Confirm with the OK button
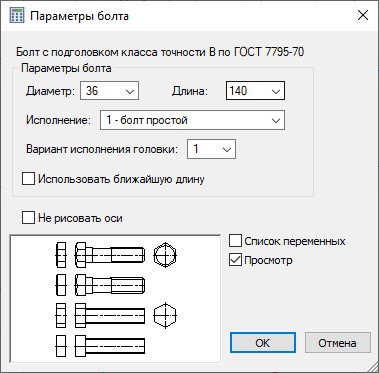The width and height of the screenshot is (379, 373). [263, 343]
